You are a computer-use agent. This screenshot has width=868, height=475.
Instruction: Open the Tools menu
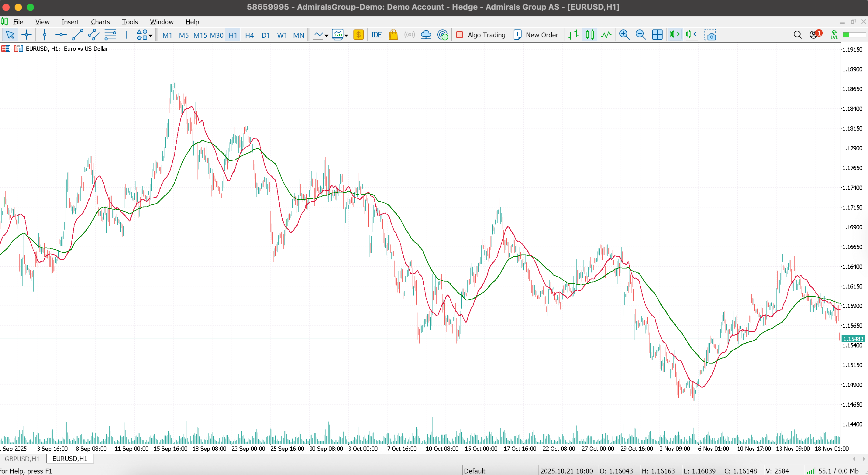(130, 22)
